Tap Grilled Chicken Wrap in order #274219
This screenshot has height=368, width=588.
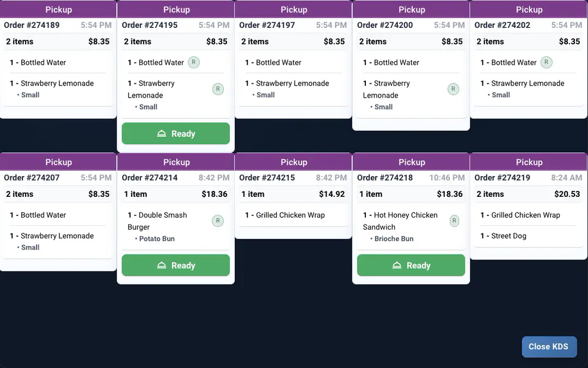525,215
